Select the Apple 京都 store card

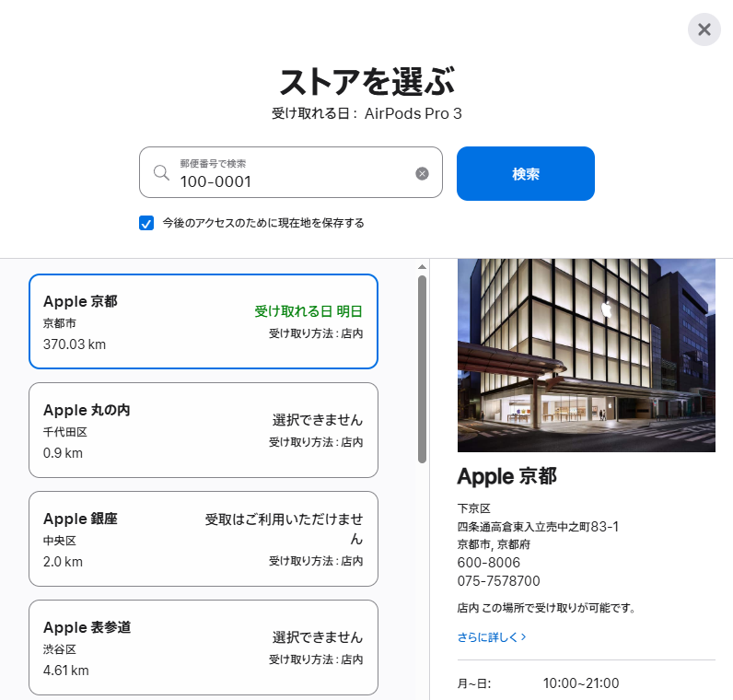204,321
